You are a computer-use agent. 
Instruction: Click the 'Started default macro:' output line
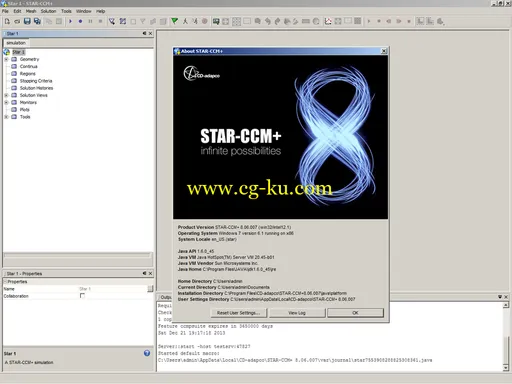189,353
